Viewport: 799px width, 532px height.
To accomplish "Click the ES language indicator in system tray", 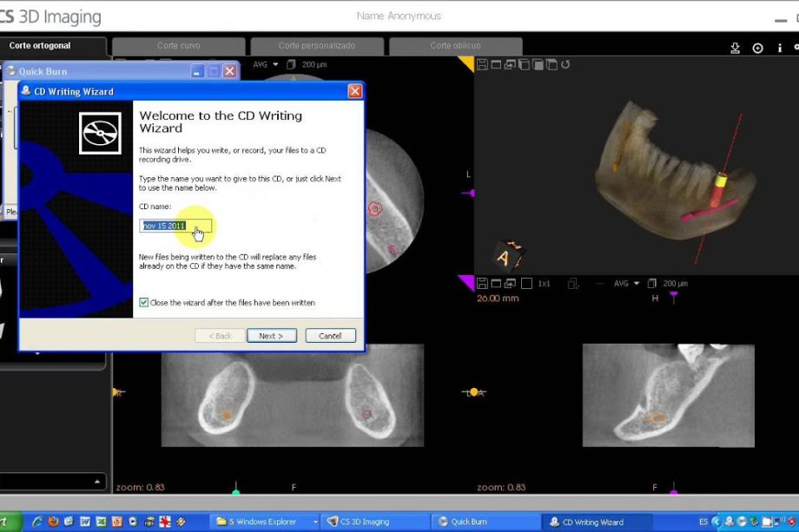I will (703, 522).
